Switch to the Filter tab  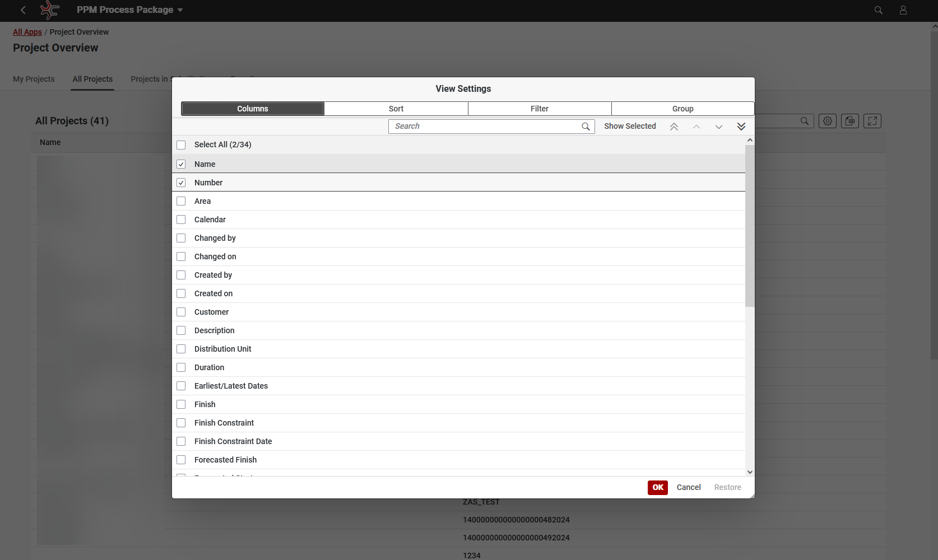click(539, 109)
